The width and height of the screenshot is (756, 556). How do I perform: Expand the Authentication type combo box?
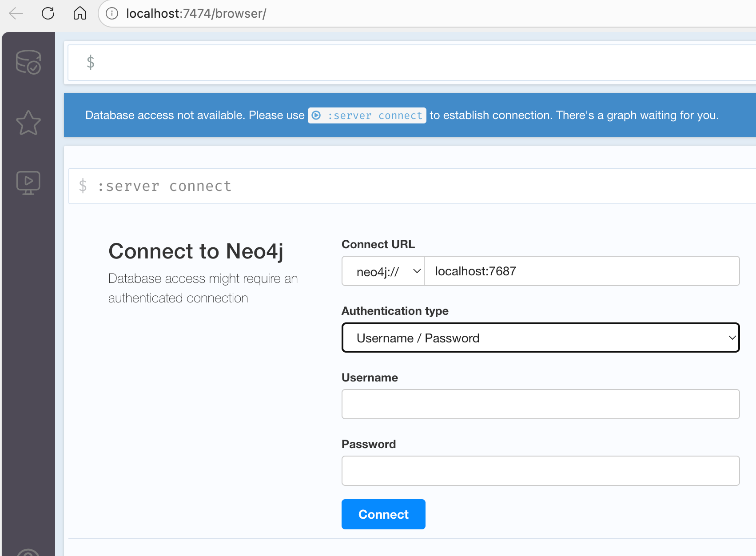click(541, 338)
